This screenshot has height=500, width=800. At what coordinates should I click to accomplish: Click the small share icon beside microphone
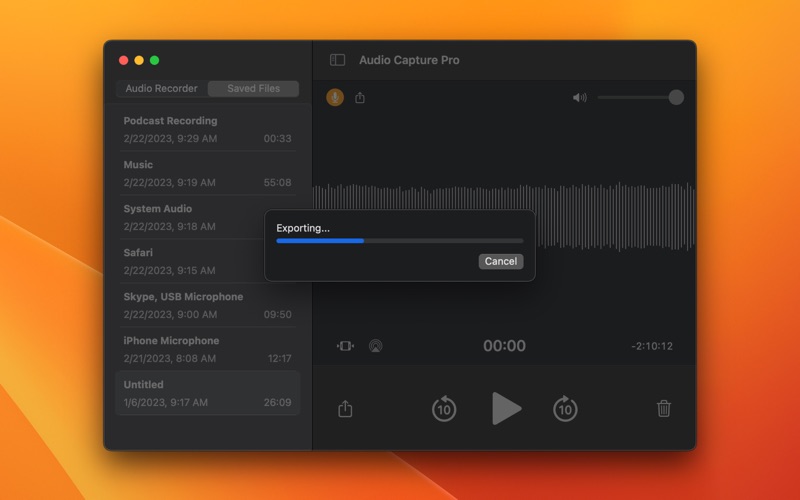[x=360, y=97]
